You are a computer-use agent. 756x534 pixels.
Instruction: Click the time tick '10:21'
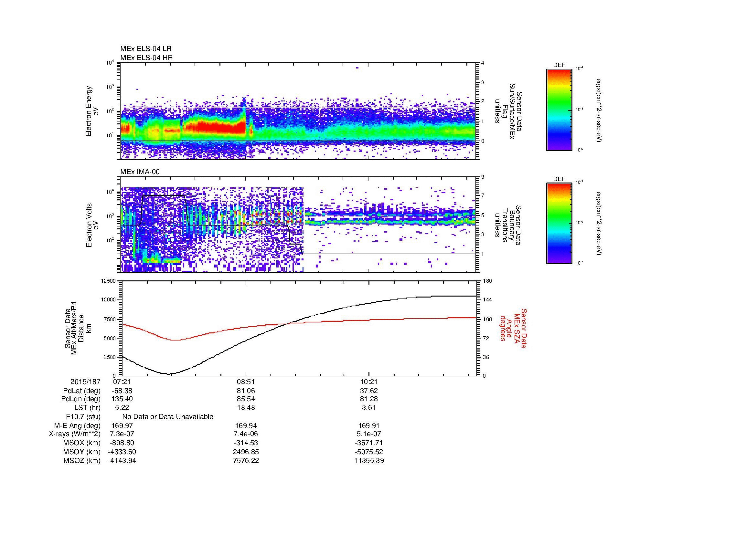369,382
